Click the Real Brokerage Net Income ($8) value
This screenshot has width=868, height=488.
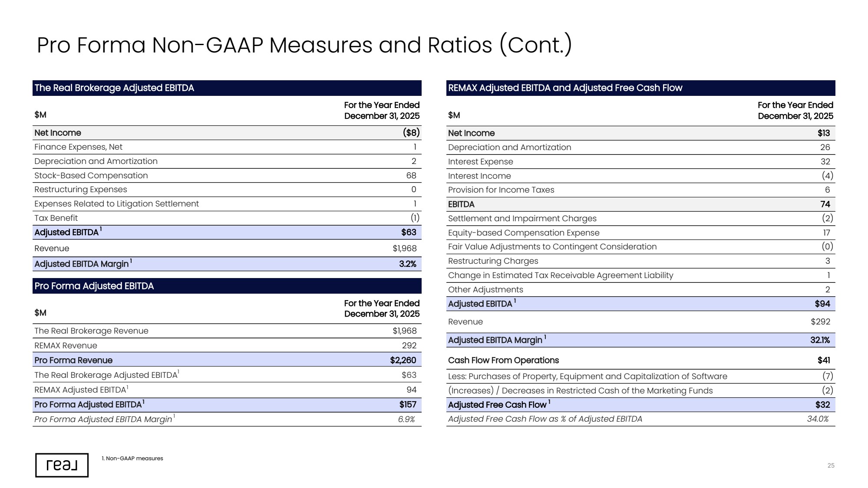click(411, 133)
